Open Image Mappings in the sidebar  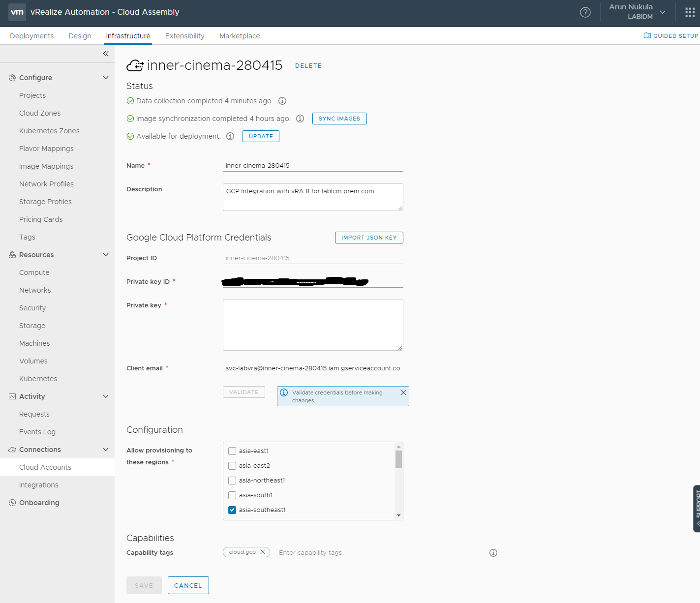(46, 166)
